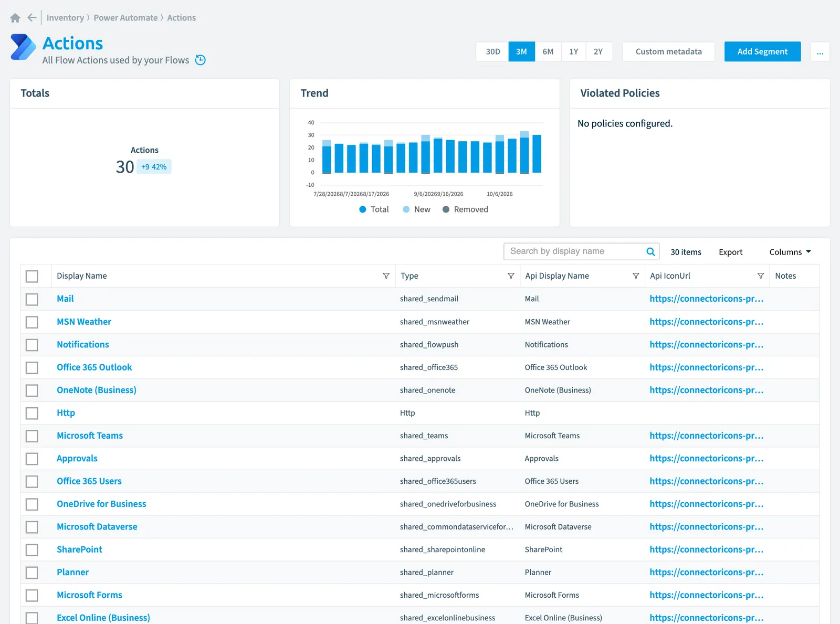Viewport: 840px width, 624px height.
Task: Open Display Name column filter icon
Action: (x=386, y=276)
